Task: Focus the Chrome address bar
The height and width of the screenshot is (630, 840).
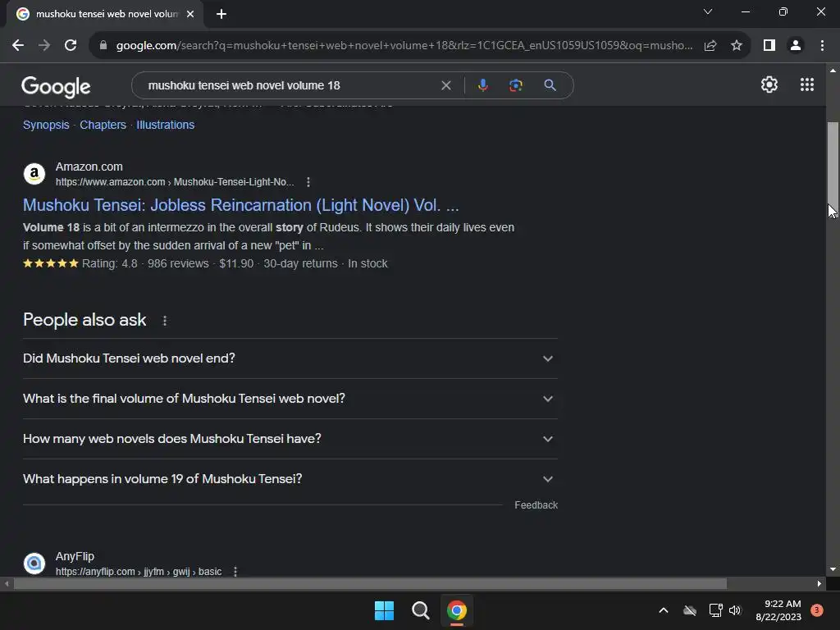Action: pos(404,46)
